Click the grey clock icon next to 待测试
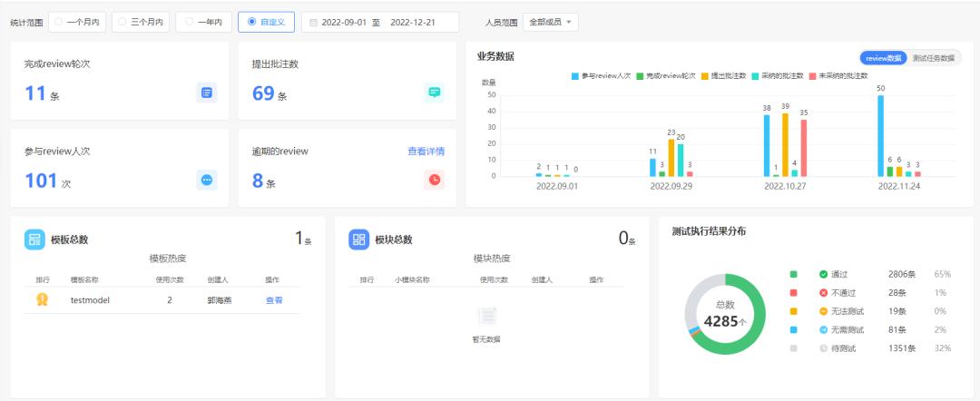Viewport: 980px width, 401px height. point(823,347)
